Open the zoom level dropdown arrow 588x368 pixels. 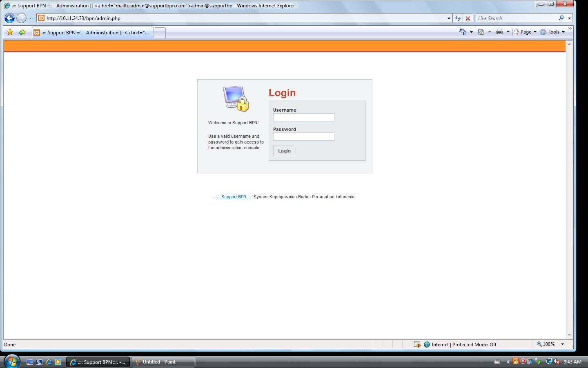pos(562,344)
